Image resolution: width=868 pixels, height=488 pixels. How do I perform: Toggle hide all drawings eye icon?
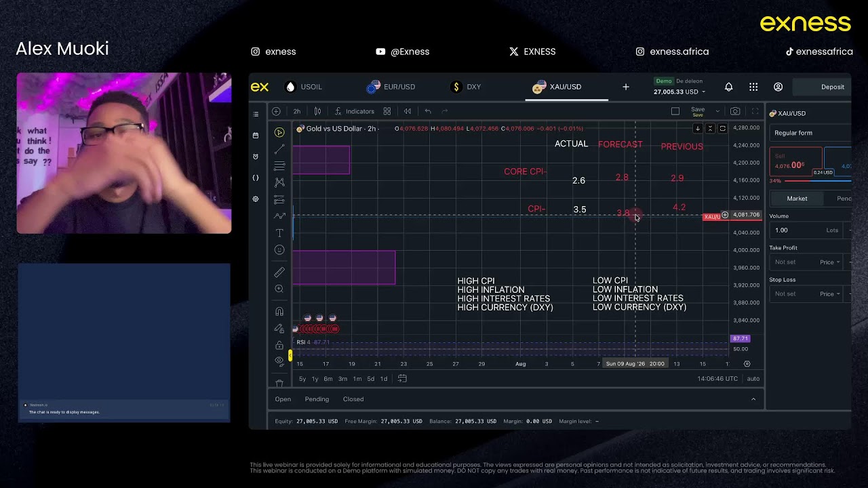click(279, 361)
